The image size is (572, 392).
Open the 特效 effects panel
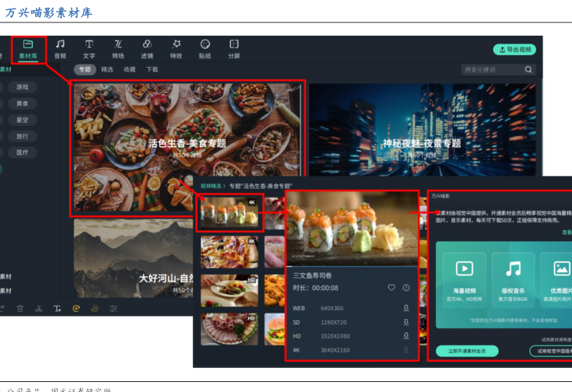176,49
